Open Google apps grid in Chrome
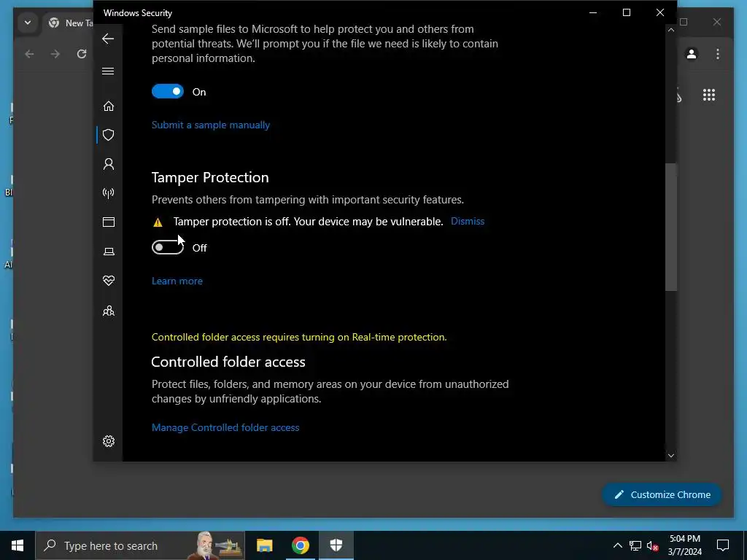 pos(709,95)
